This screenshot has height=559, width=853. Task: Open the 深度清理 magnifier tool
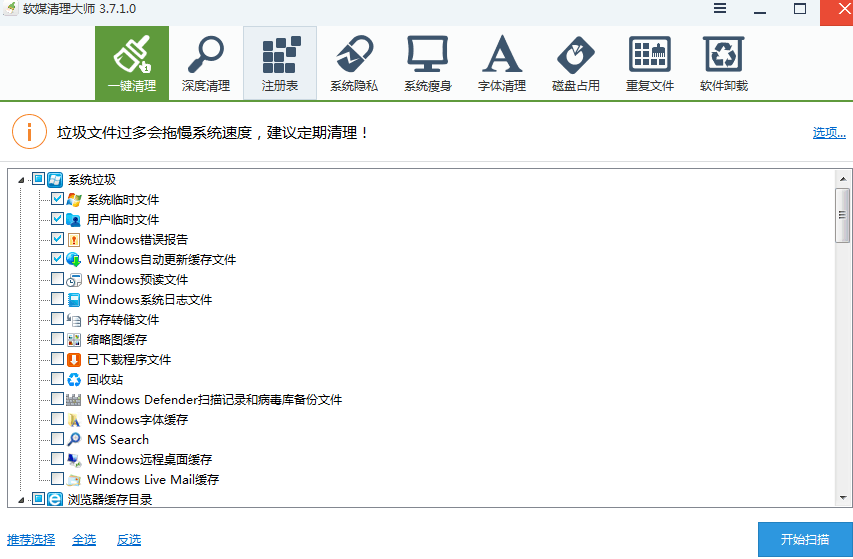(x=206, y=63)
